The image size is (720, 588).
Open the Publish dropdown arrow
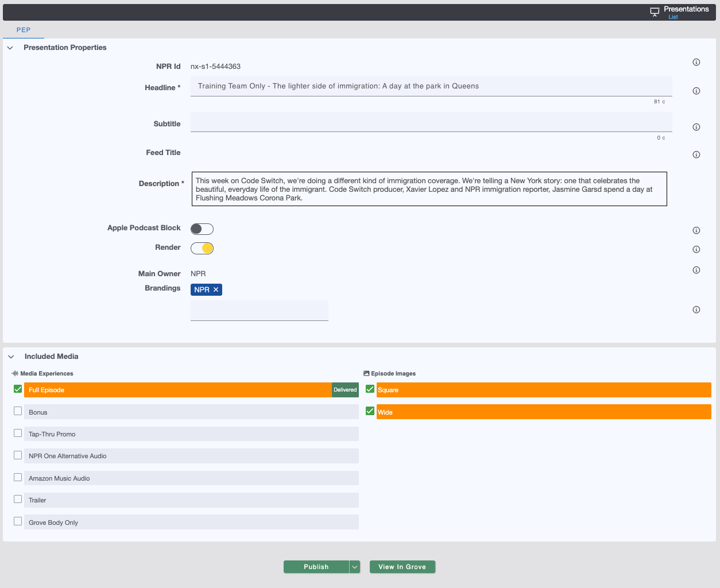355,567
